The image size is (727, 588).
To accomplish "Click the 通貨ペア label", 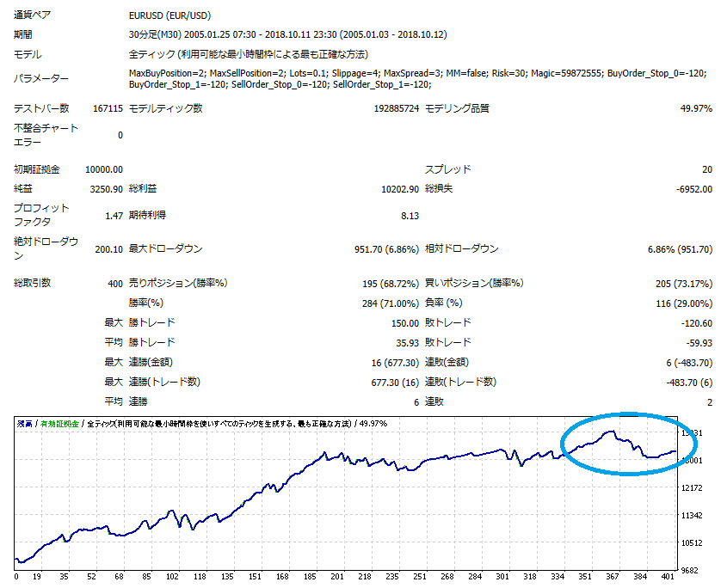I will (33, 15).
